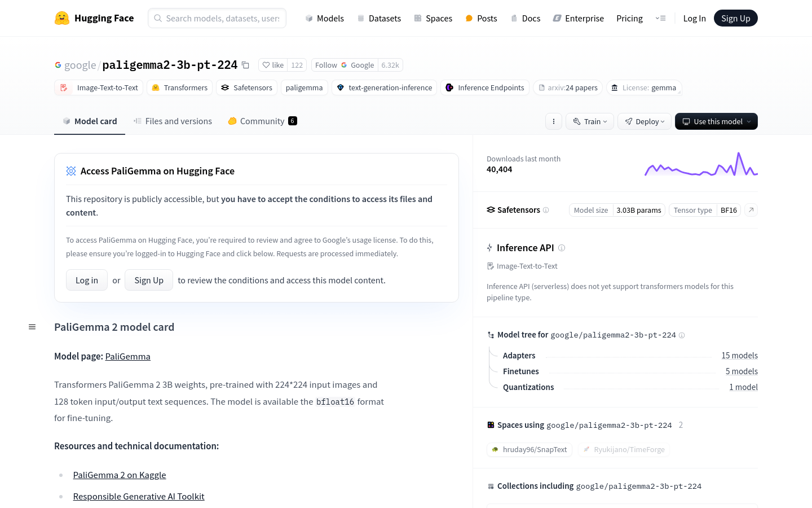
Task: Click the BF16 tensor type value
Action: (x=729, y=210)
